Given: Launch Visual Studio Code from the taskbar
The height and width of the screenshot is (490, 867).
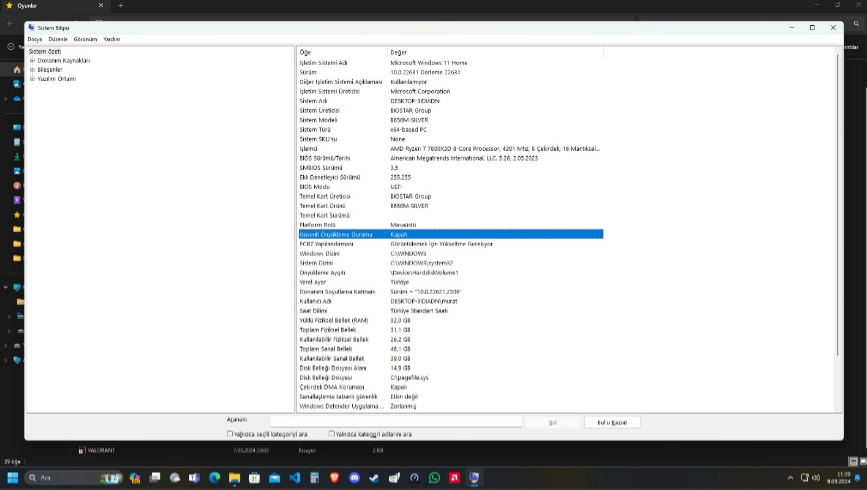Looking at the screenshot, I should coord(294,477).
